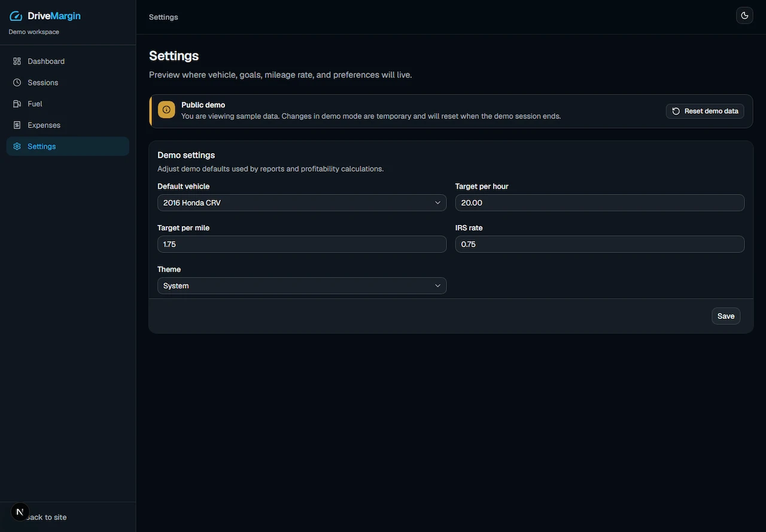Click the "Preview where vehicle, goals" subtitle text
The width and height of the screenshot is (766, 532).
pos(281,75)
